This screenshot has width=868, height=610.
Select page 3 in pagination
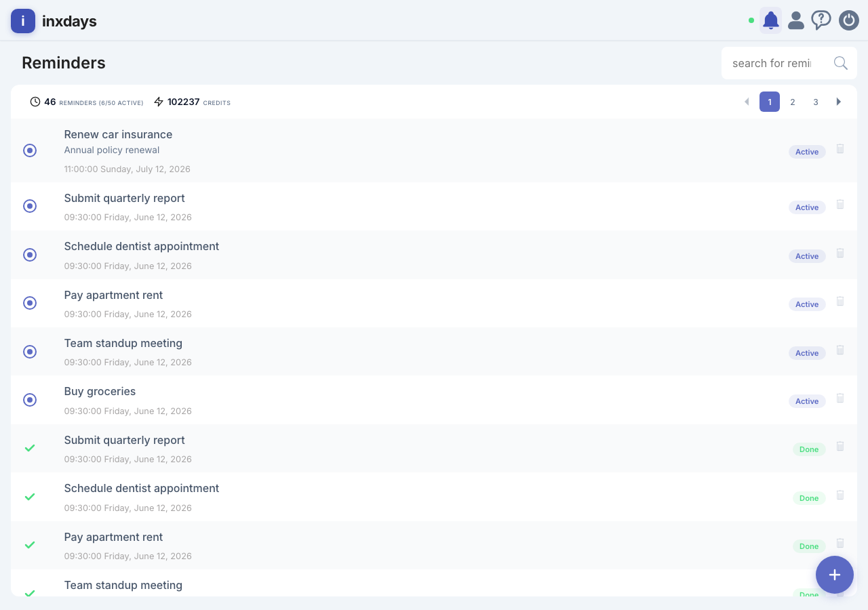click(x=816, y=102)
